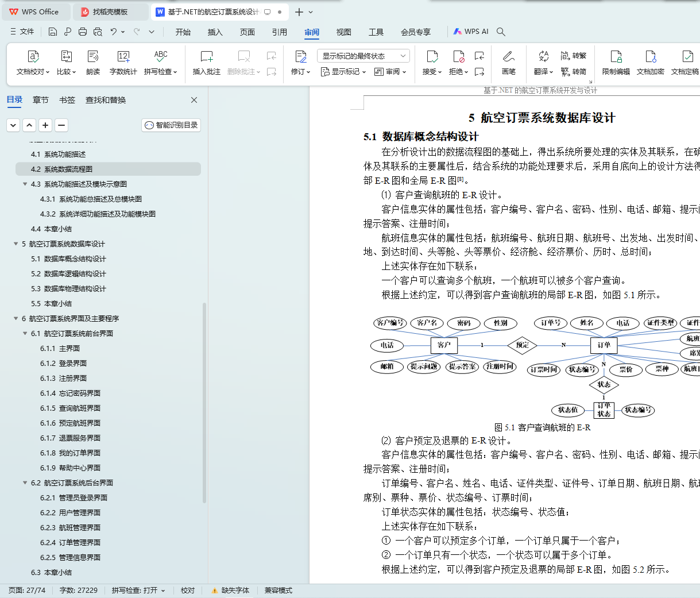Click 文档定稿 finalize document icon
The width and height of the screenshot is (700, 598).
point(687,56)
